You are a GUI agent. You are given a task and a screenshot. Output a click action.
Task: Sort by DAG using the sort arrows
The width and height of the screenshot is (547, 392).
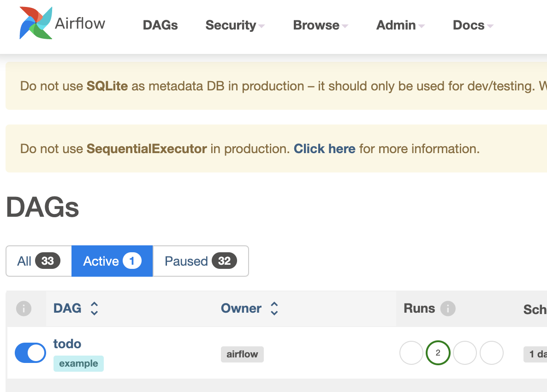(94, 309)
